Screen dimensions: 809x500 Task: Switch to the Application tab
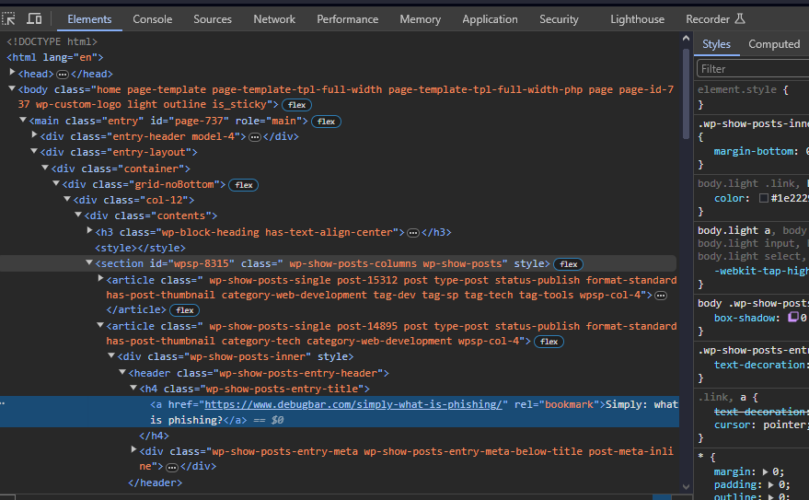click(490, 19)
